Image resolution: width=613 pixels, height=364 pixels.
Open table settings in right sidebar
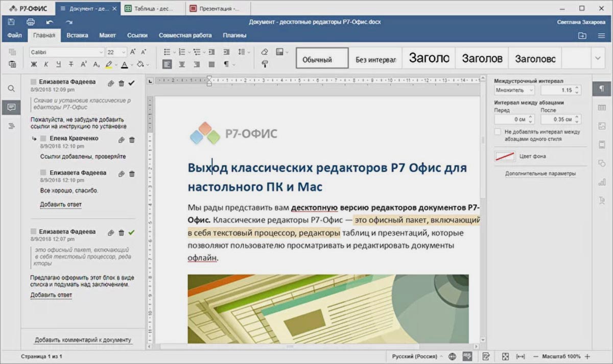pos(601,107)
